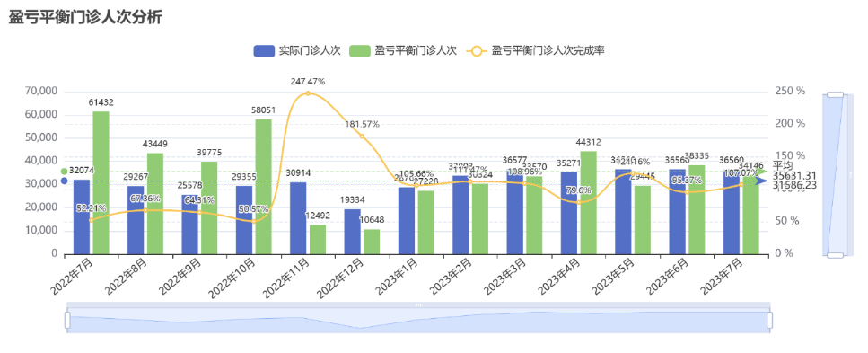The height and width of the screenshot is (353, 868).
Task: Click the 61432 green bar for 2022年7月
Action: [x=101, y=183]
